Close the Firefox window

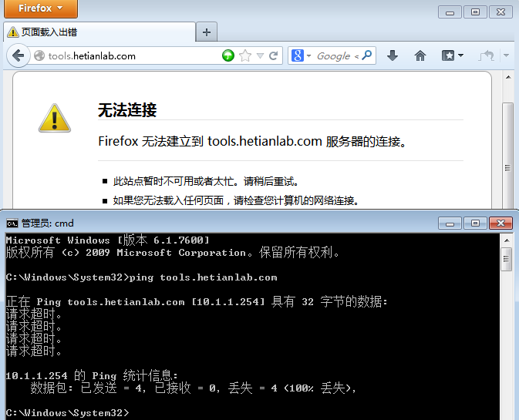point(500,12)
